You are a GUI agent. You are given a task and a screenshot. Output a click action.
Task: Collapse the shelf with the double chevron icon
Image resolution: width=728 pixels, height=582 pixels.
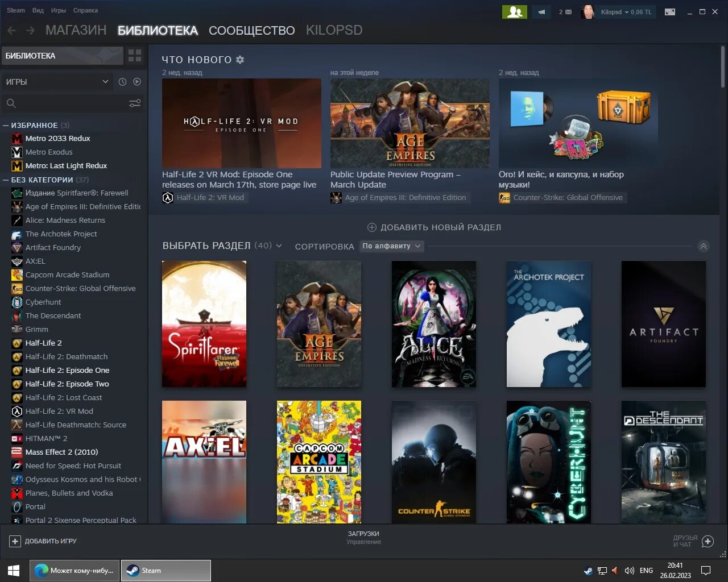(x=704, y=246)
